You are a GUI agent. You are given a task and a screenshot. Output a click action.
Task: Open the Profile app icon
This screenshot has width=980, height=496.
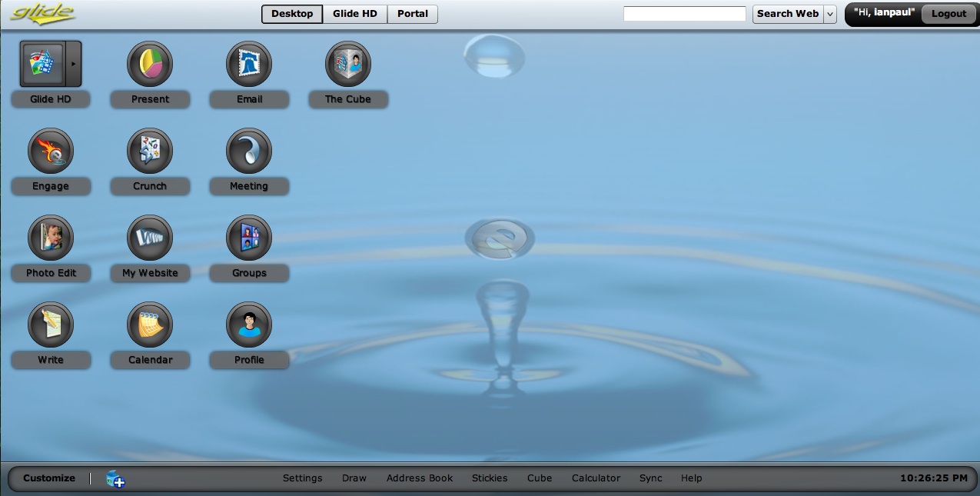pyautogui.click(x=249, y=325)
